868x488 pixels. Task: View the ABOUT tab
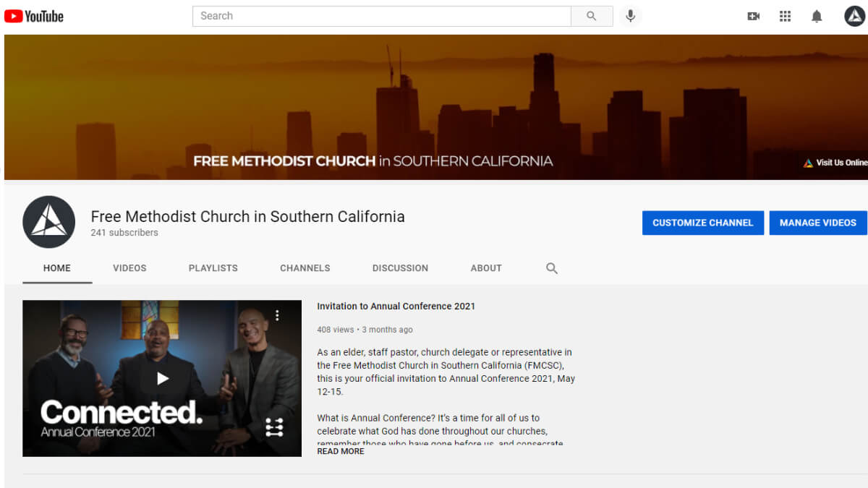tap(486, 268)
